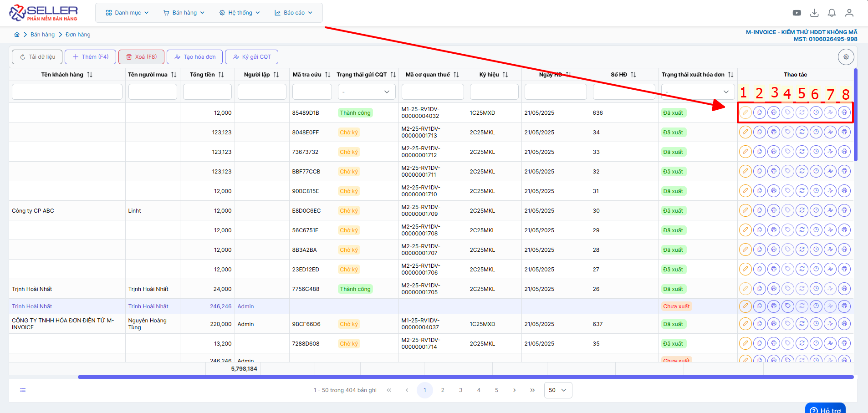This screenshot has height=413, width=868.
Task: Click the refresh icon for invoice number 30
Action: [x=802, y=210]
